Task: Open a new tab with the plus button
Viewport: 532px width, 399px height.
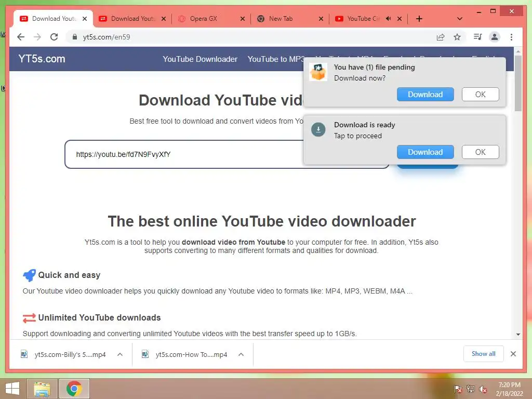Action: click(x=419, y=19)
